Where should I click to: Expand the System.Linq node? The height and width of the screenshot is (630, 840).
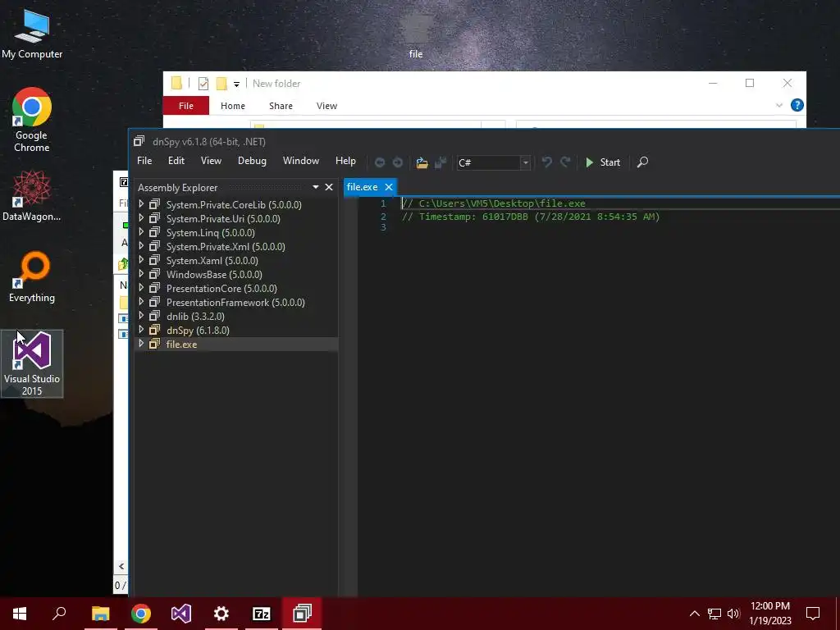[x=141, y=232]
